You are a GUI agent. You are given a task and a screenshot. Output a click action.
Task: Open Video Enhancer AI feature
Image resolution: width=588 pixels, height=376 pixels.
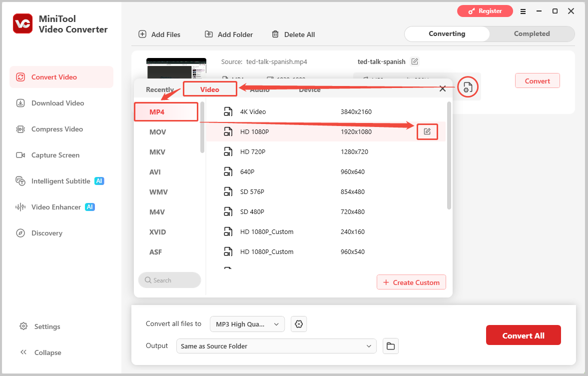click(x=55, y=207)
